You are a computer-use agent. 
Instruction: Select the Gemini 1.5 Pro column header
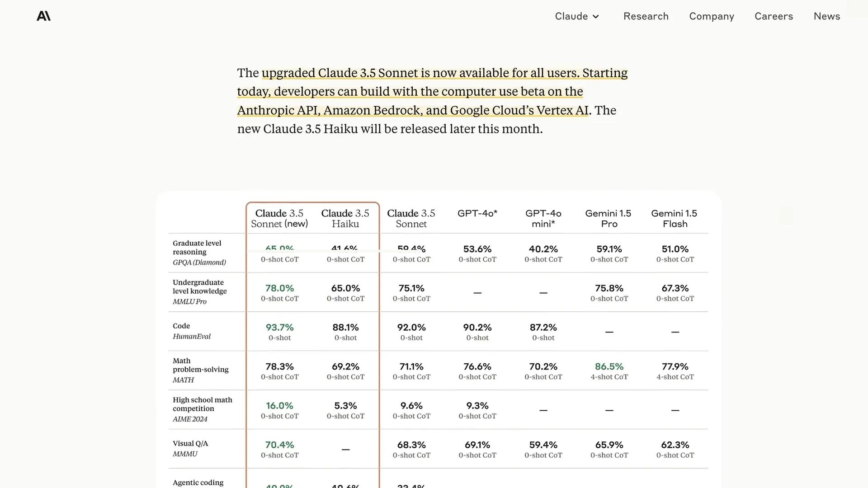[x=609, y=218]
